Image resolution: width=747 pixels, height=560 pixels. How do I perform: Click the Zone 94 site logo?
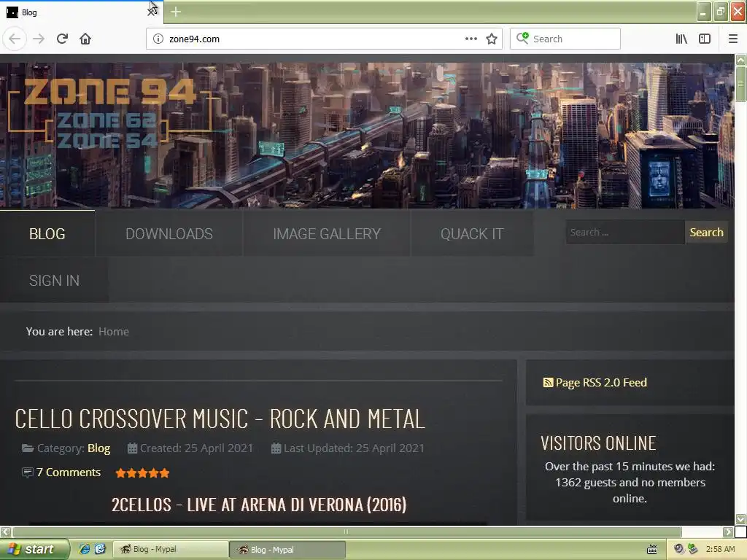click(109, 112)
